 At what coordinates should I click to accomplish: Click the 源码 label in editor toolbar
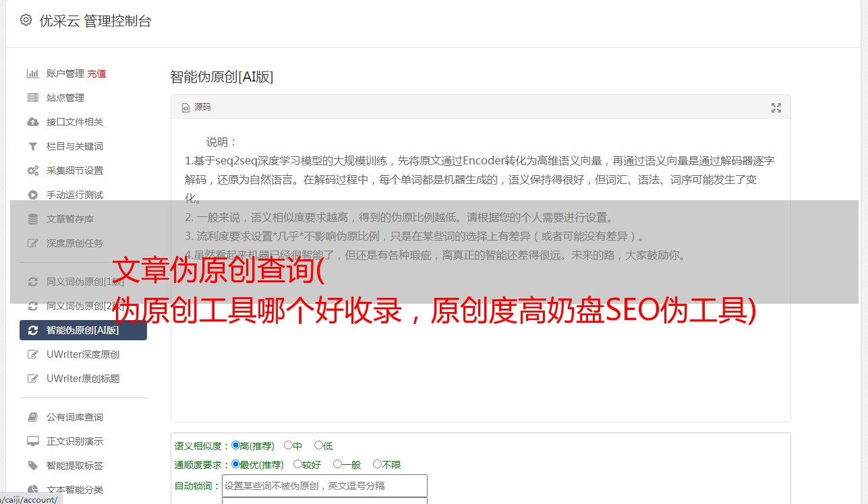coord(202,107)
